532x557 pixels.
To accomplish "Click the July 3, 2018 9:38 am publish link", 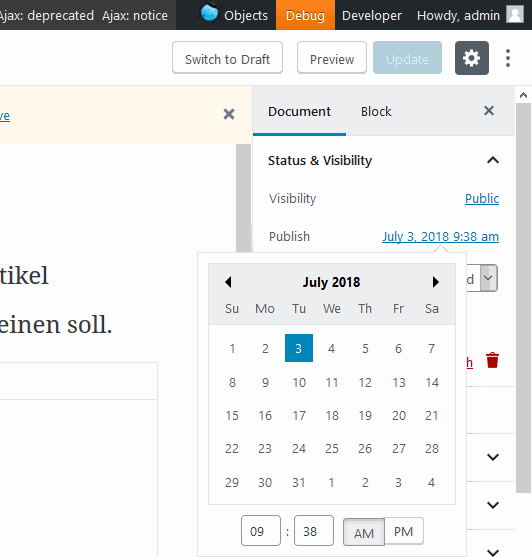I will click(x=440, y=237).
